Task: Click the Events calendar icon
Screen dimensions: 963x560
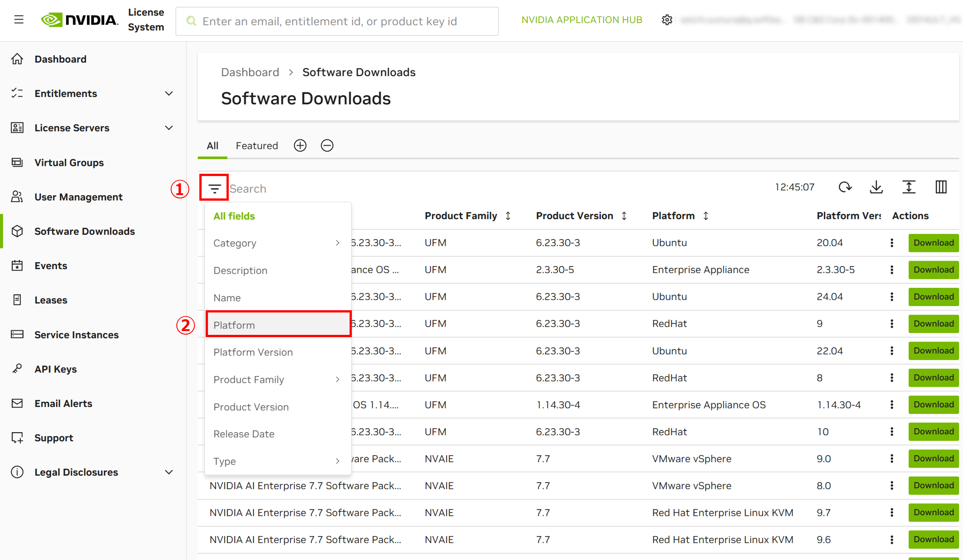Action: click(17, 266)
